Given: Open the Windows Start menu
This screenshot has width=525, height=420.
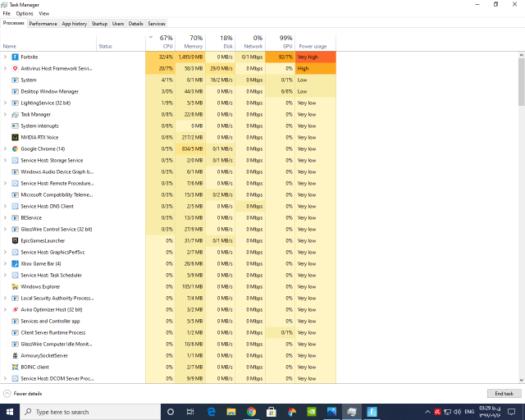Looking at the screenshot, I should 10,412.
